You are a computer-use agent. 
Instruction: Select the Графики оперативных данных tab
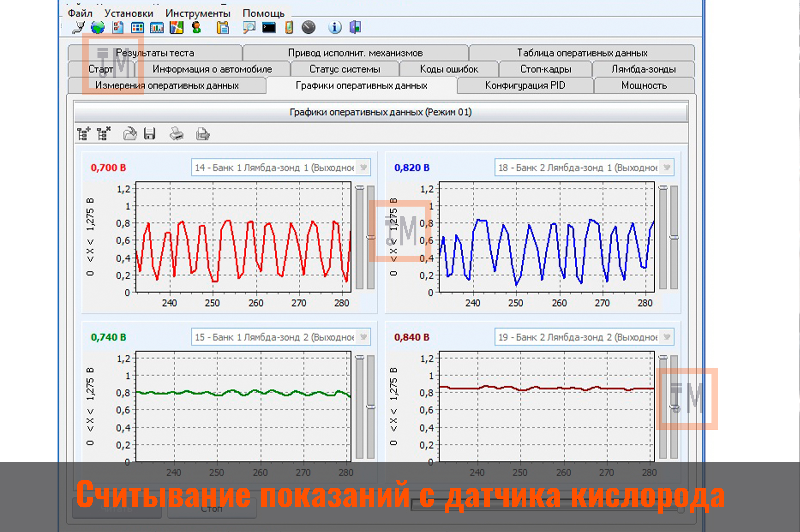[362, 85]
